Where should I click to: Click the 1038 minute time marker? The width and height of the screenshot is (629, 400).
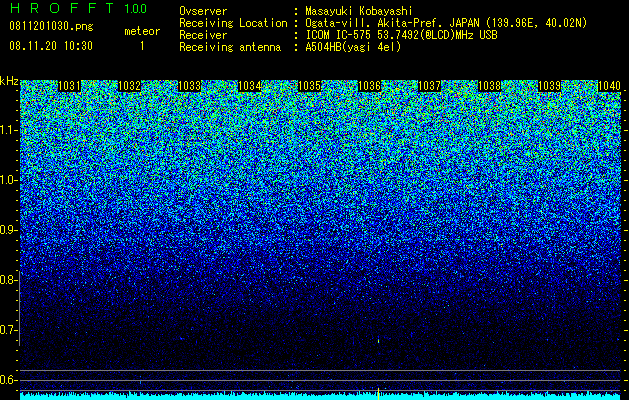tap(489, 86)
